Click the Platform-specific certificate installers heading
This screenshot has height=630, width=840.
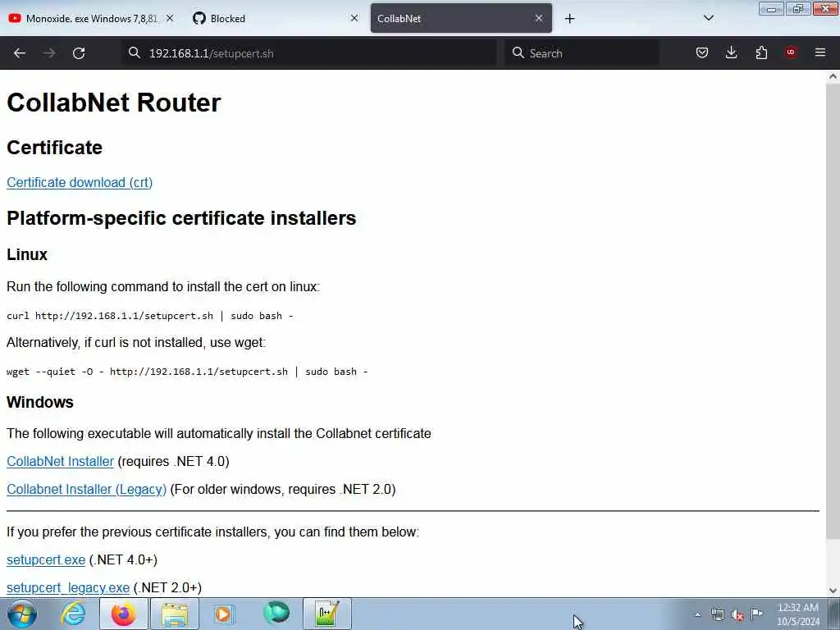click(181, 218)
